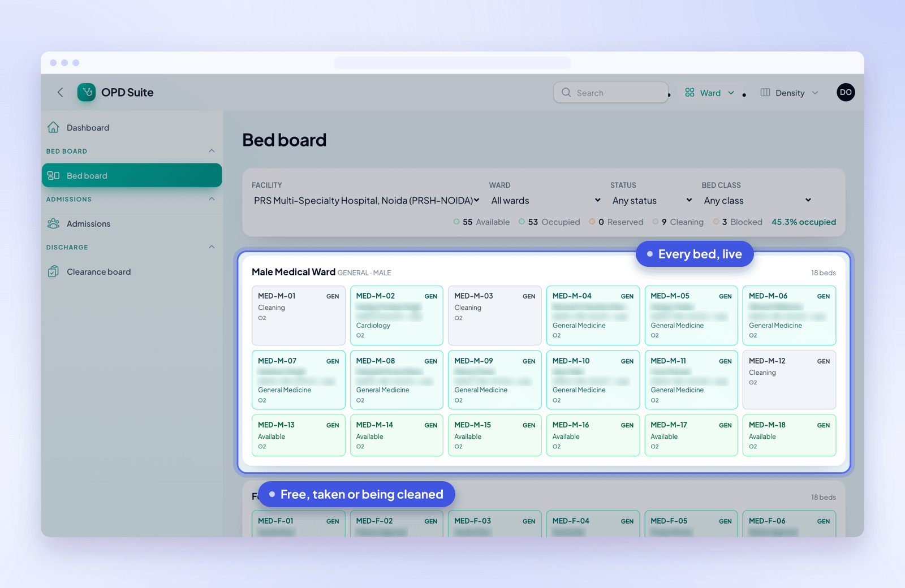This screenshot has width=905, height=588.
Task: Click bed card MED-F-01
Action: (x=299, y=524)
